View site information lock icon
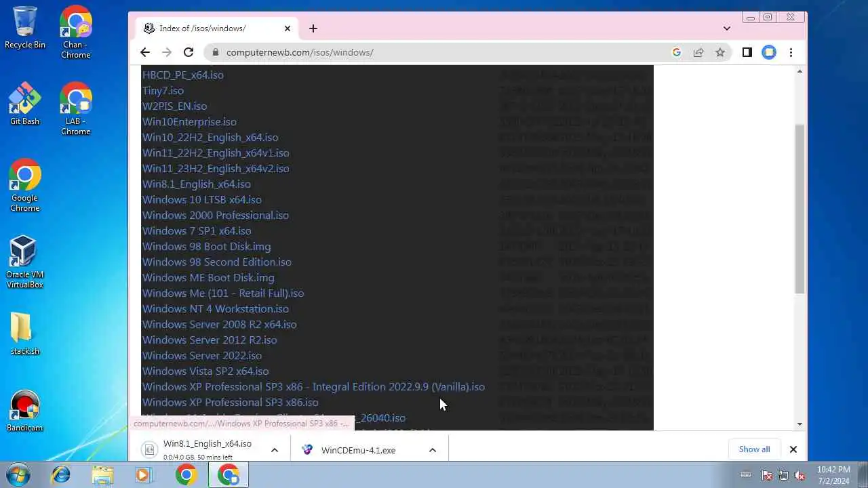 [x=215, y=52]
